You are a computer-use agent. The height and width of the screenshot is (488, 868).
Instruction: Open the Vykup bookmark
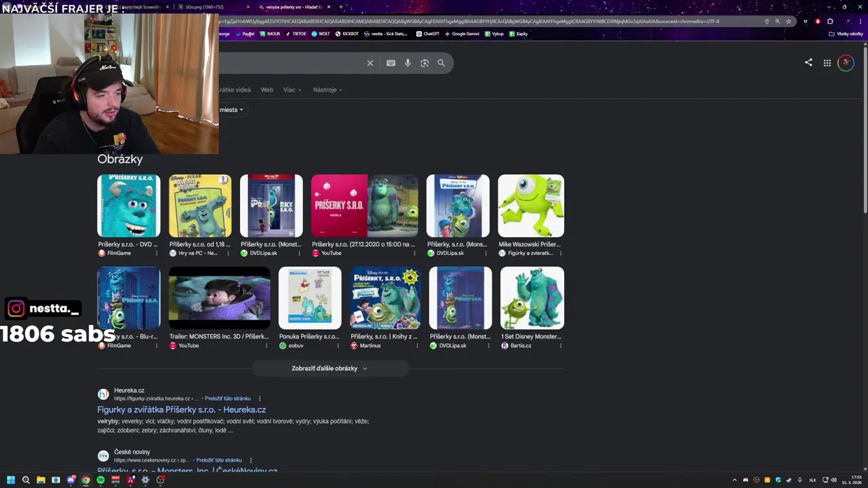494,33
